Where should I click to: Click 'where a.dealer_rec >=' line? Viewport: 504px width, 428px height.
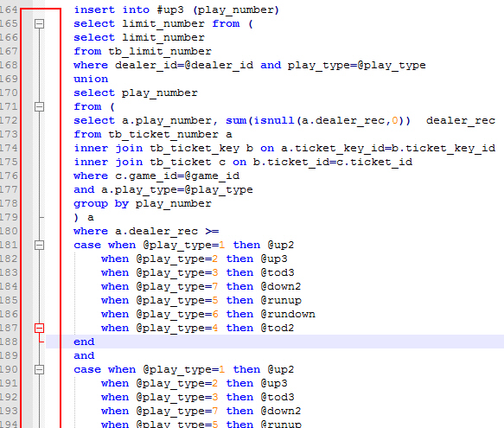click(x=146, y=231)
